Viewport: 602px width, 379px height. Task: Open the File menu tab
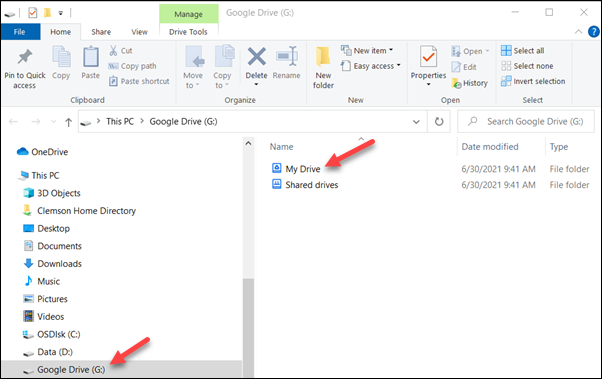pyautogui.click(x=20, y=32)
